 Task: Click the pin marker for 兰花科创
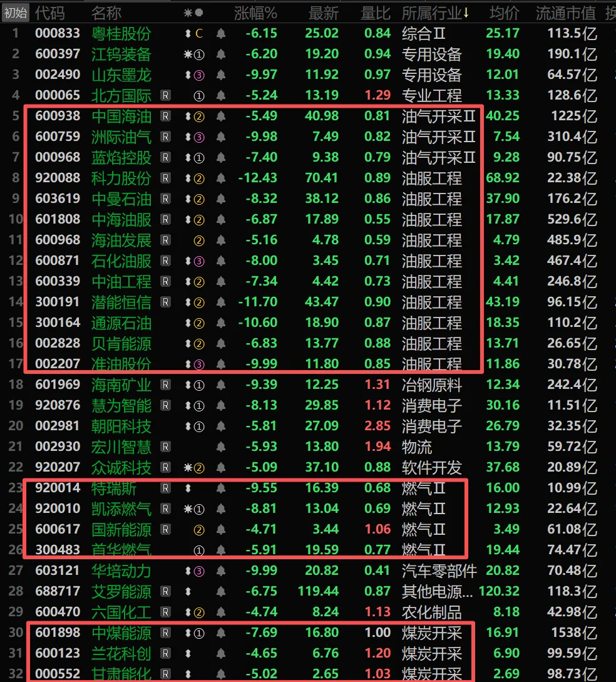tap(188, 654)
